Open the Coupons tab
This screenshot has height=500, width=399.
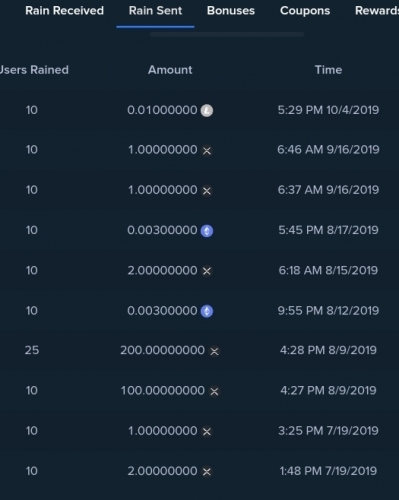(305, 11)
